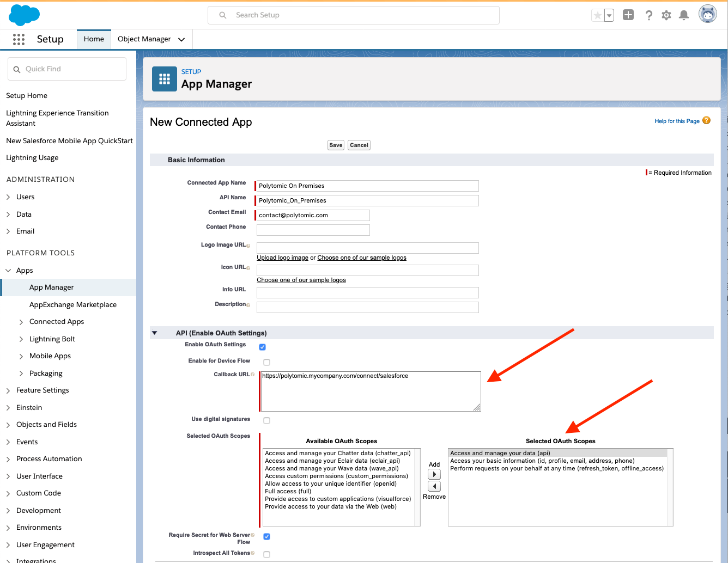Image resolution: width=728 pixels, height=563 pixels.
Task: Check Enable for Device Flow checkbox
Action: click(x=266, y=362)
